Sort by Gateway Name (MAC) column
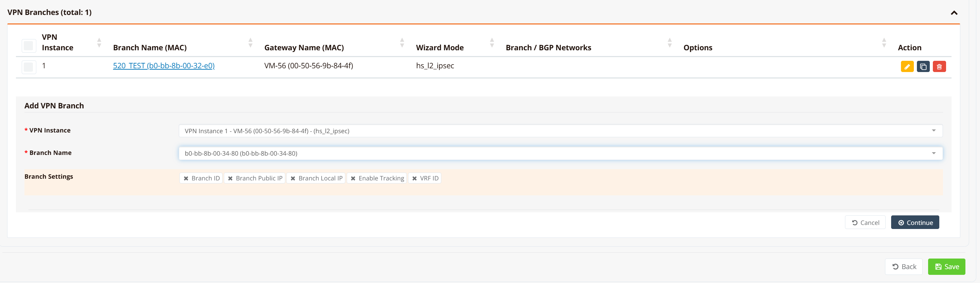The width and height of the screenshot is (980, 283). pos(402,43)
